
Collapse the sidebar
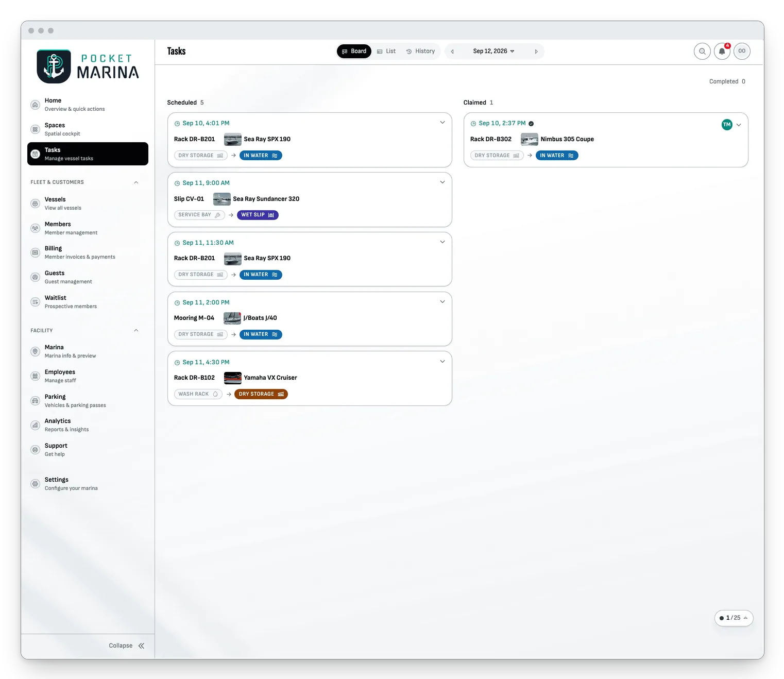pyautogui.click(x=127, y=646)
